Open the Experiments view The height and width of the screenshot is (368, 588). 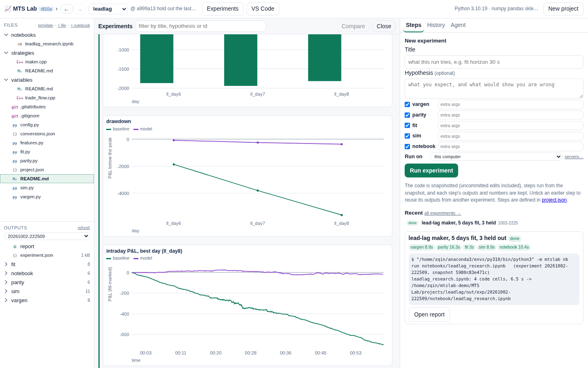(223, 9)
